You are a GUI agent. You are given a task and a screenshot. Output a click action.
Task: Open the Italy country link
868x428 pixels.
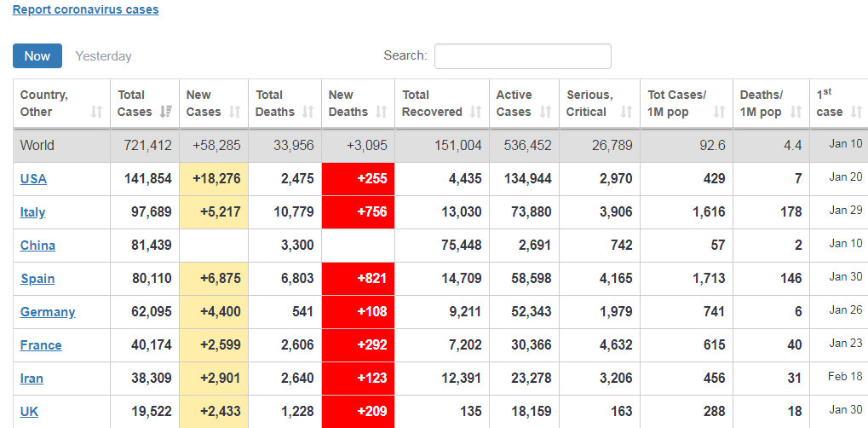[32, 212]
